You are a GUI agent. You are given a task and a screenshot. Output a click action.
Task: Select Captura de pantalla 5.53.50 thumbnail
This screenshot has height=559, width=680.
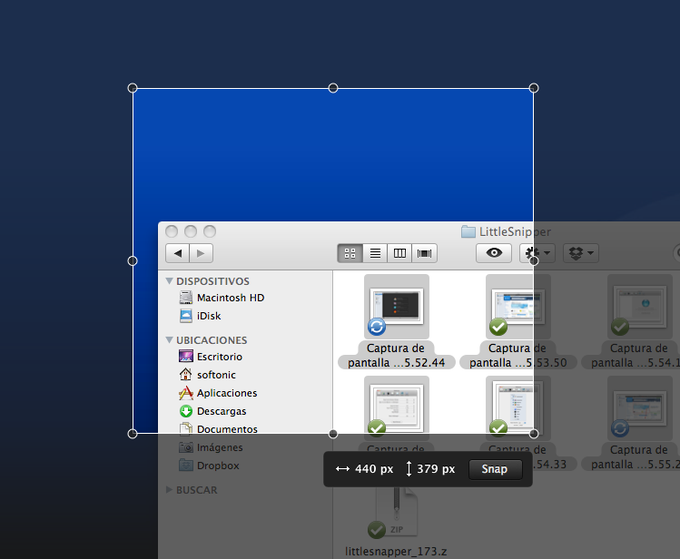(x=518, y=307)
